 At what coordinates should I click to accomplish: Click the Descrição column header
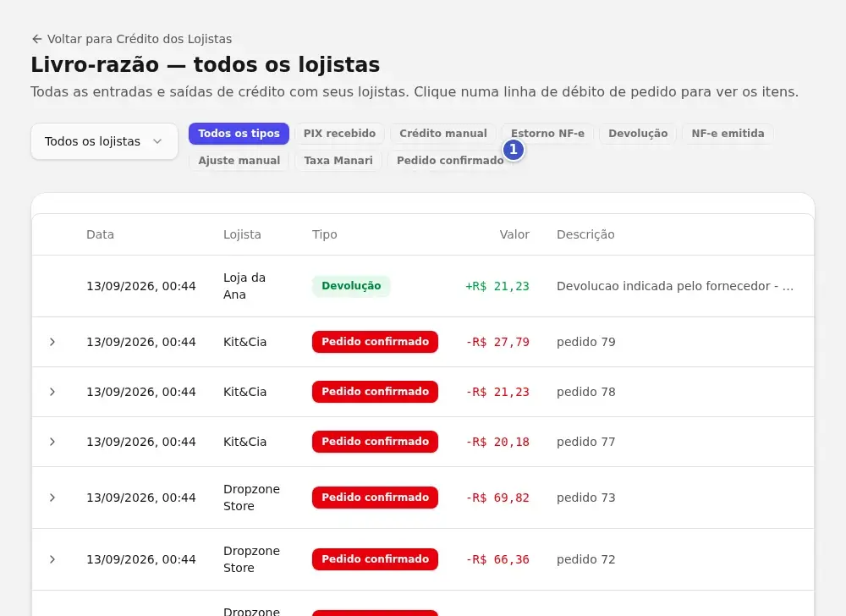point(585,234)
